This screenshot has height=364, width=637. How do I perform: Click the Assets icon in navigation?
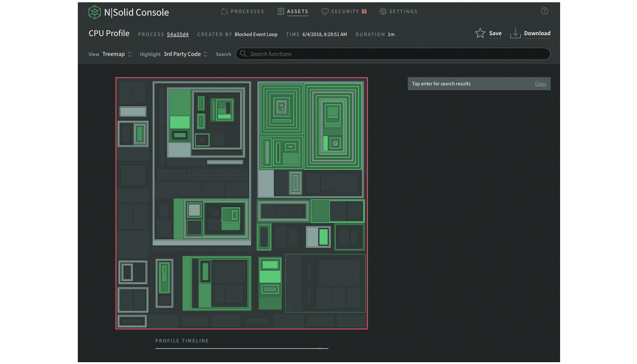(x=281, y=11)
